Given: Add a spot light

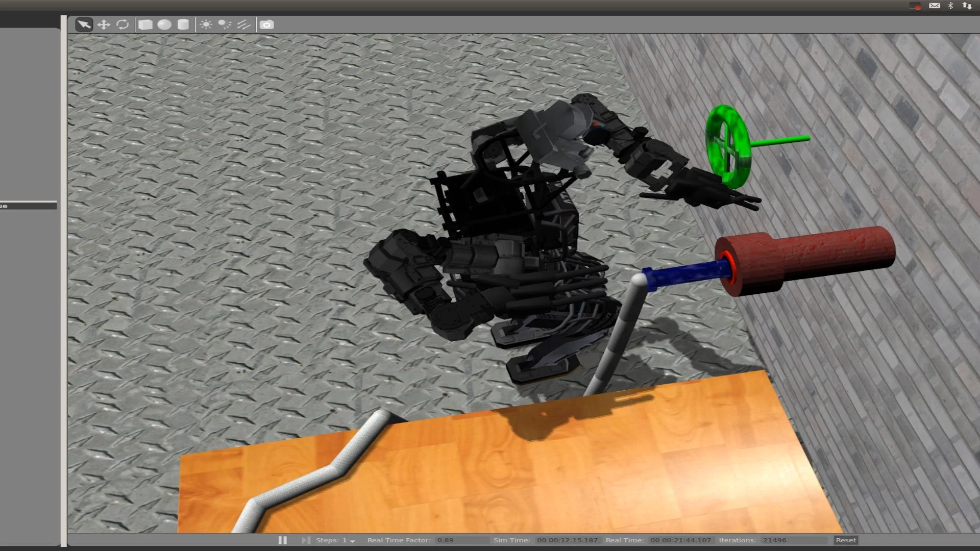Looking at the screenshot, I should pos(225,24).
